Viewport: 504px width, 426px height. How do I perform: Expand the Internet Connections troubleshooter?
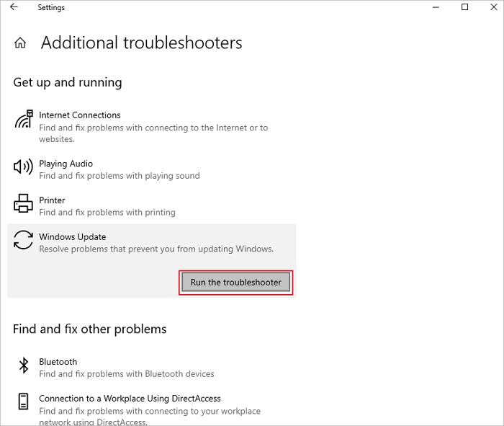(79, 115)
